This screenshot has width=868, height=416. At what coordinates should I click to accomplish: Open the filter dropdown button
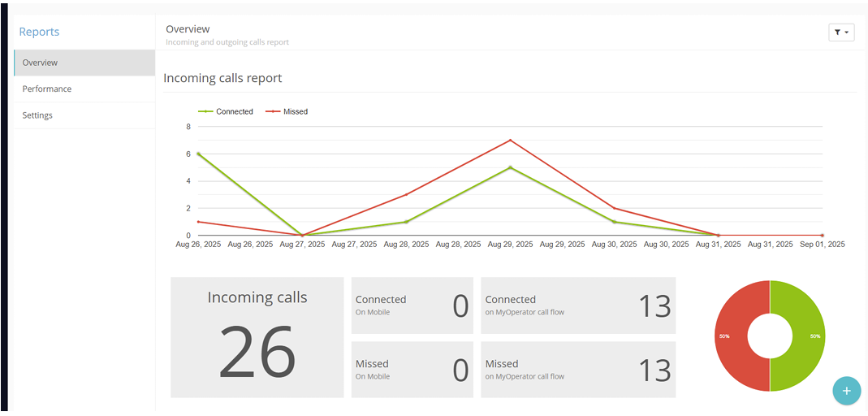point(841,32)
